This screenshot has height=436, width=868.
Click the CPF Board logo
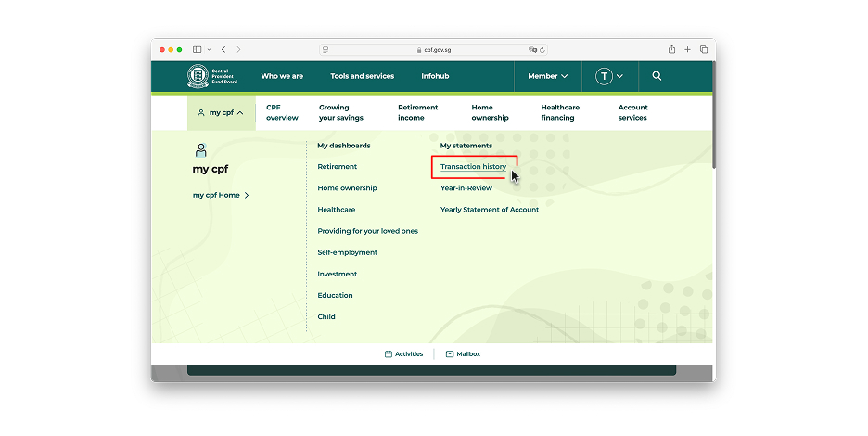[x=212, y=76]
